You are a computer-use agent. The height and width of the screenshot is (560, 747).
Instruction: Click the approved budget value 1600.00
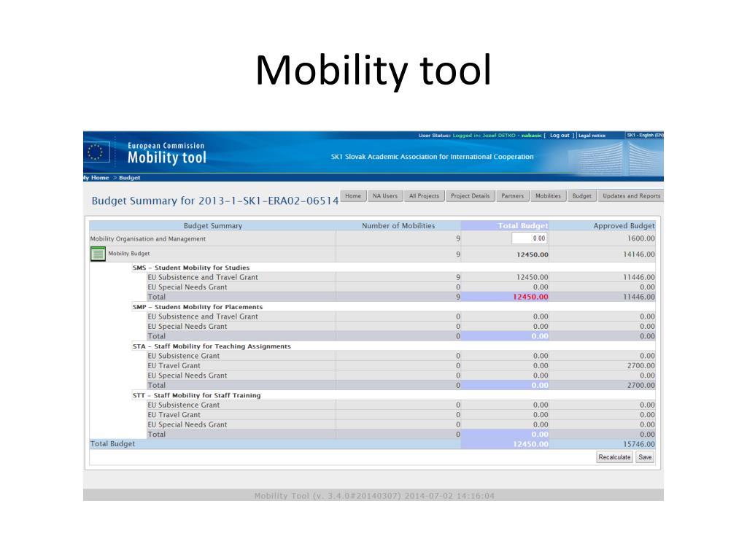(640, 238)
